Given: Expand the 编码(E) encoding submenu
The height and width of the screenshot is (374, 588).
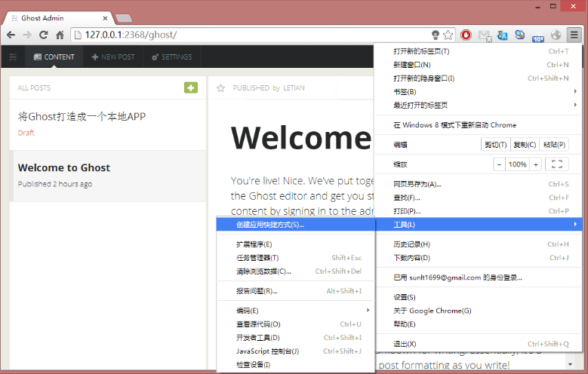Looking at the screenshot, I should [295, 311].
